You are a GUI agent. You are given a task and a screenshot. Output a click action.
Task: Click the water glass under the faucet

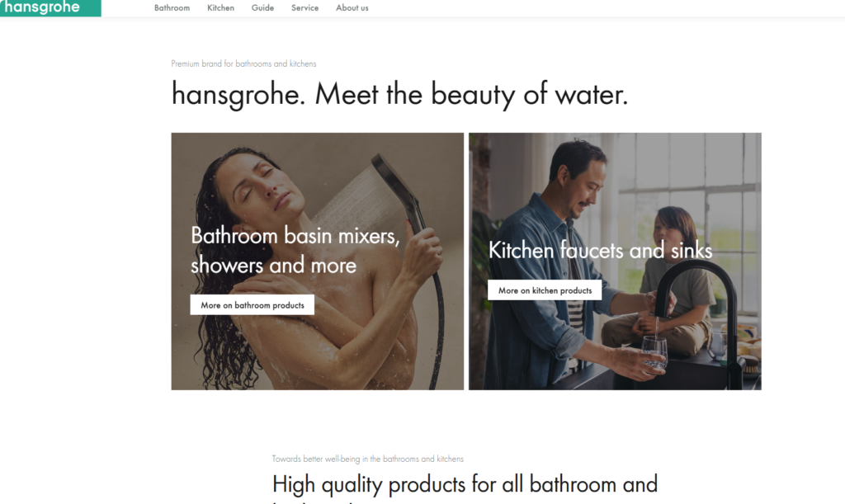[654, 352]
